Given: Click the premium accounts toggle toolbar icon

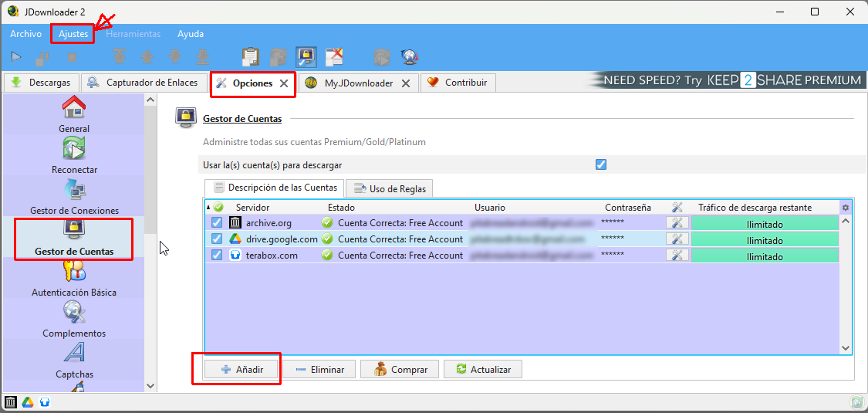Looking at the screenshot, I should (306, 57).
